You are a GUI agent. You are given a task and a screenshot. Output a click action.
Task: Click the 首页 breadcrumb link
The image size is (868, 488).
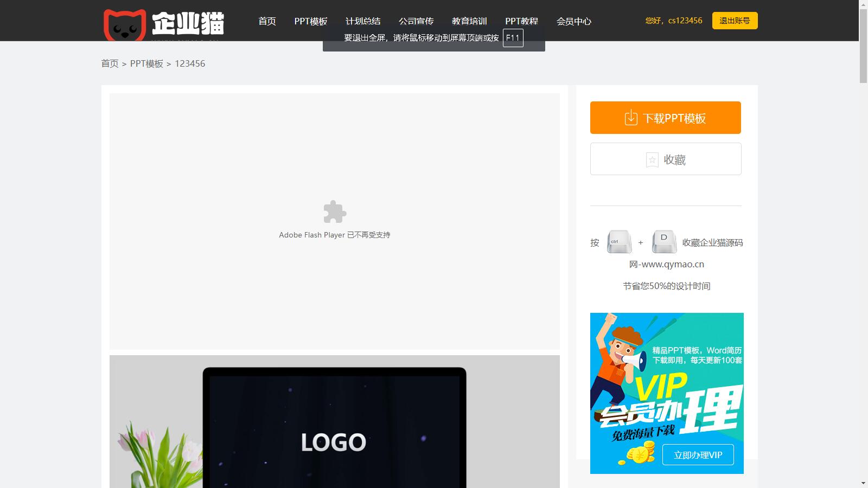[110, 63]
